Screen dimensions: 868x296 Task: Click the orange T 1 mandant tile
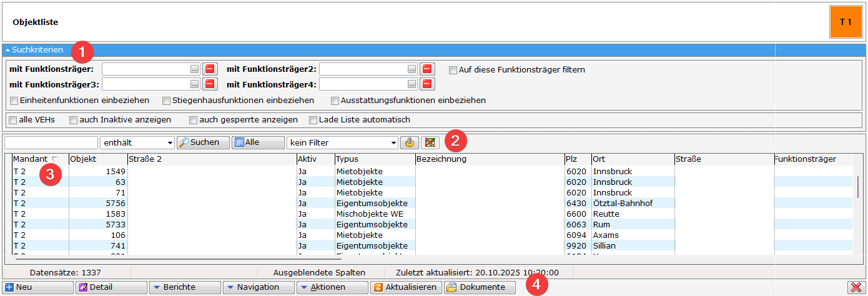pyautogui.click(x=846, y=22)
